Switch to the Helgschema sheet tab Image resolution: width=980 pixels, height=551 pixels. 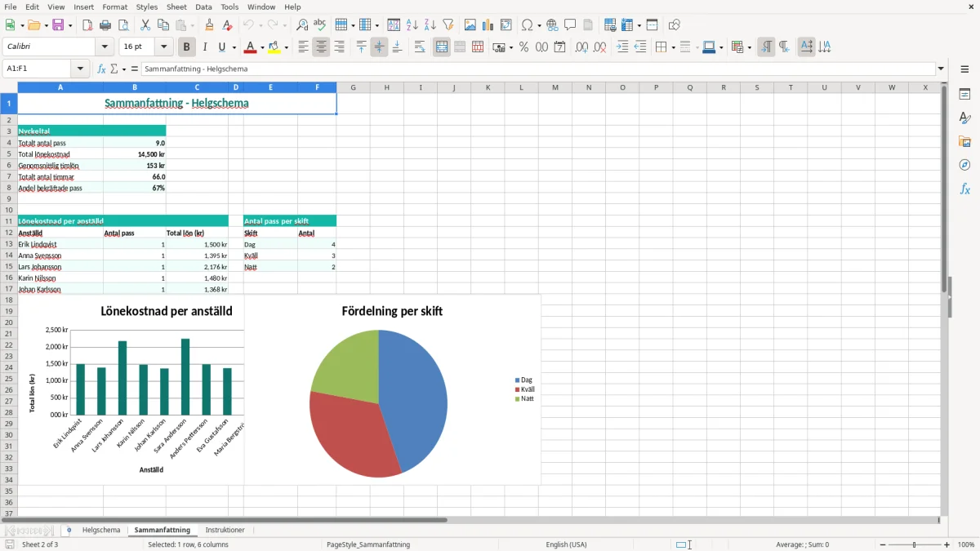click(101, 531)
